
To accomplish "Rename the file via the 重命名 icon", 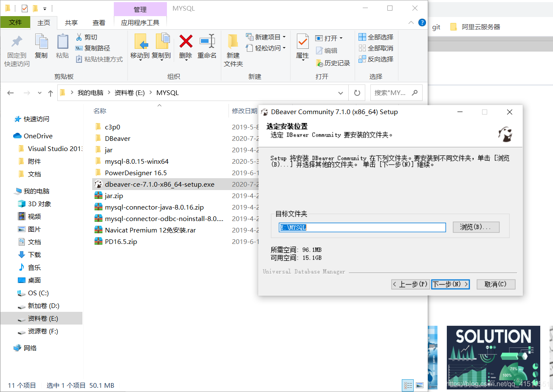I will click(x=207, y=47).
